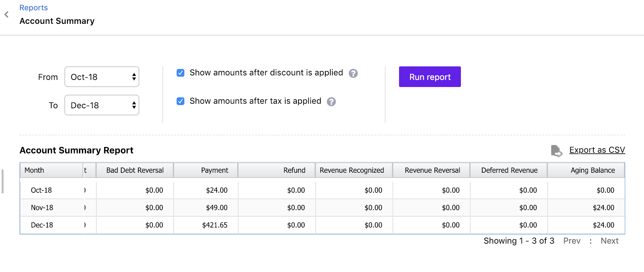
Task: Sort by Payment column header
Action: (x=214, y=170)
